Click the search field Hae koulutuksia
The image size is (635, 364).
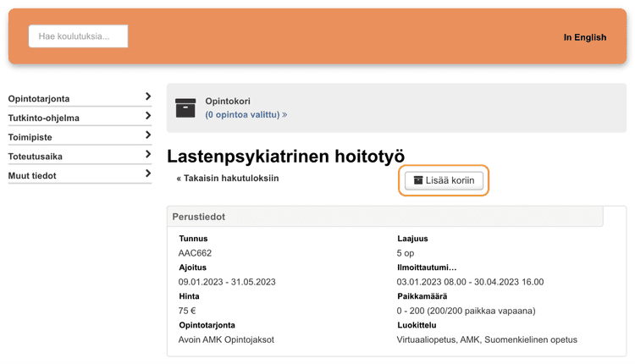click(x=78, y=36)
